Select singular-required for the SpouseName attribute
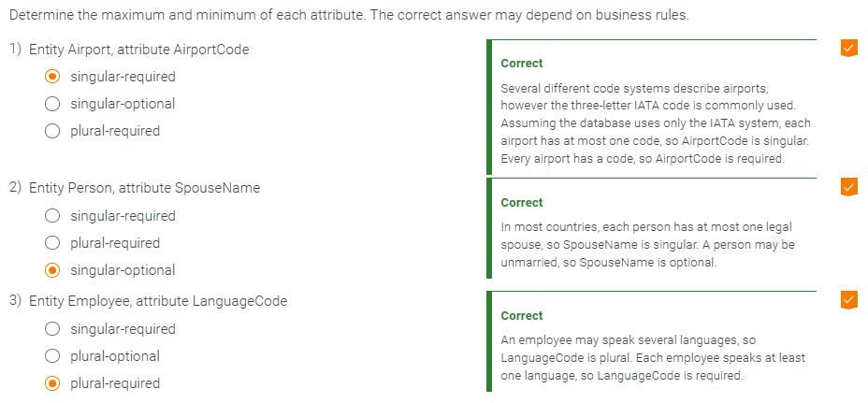 click(53, 216)
